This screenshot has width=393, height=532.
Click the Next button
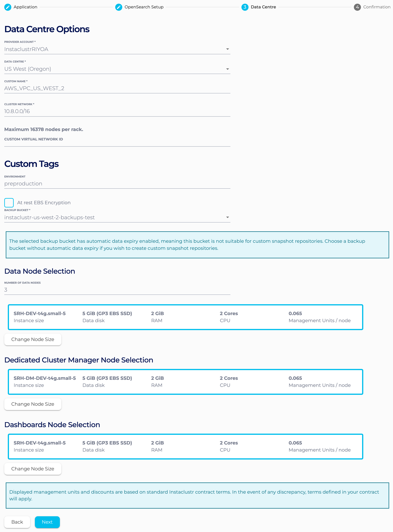click(47, 522)
